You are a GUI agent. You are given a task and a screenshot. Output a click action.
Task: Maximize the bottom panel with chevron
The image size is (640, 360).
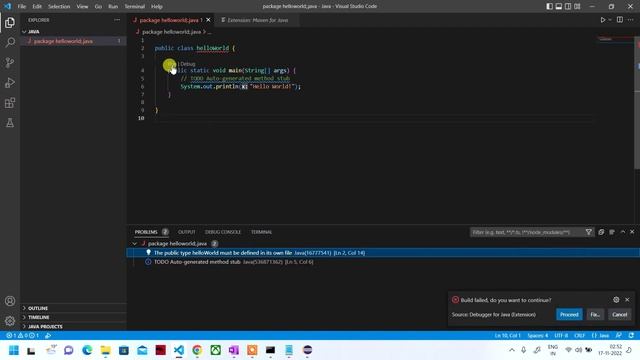(622, 232)
